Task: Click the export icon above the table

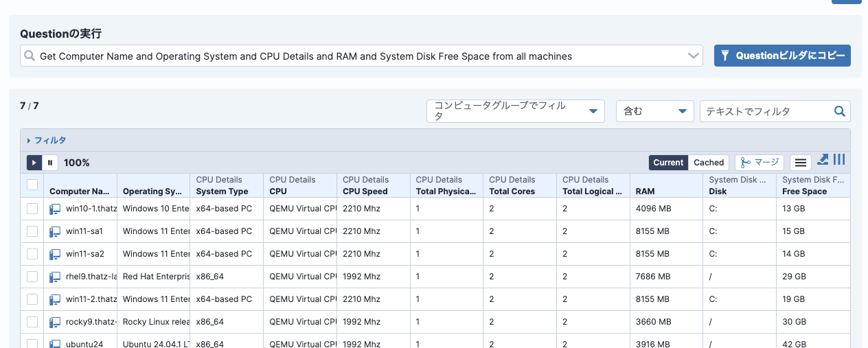Action: 823,160
